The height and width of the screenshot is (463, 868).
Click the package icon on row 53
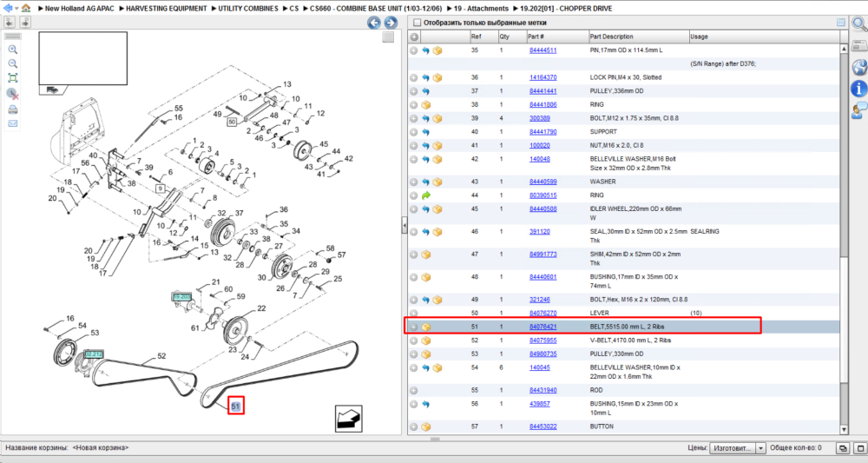(426, 354)
